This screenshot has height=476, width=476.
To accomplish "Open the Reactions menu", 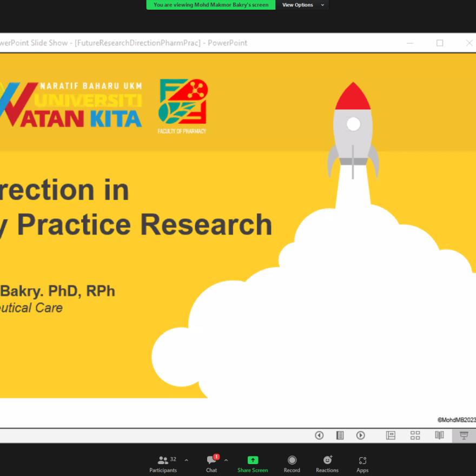I will click(x=327, y=464).
